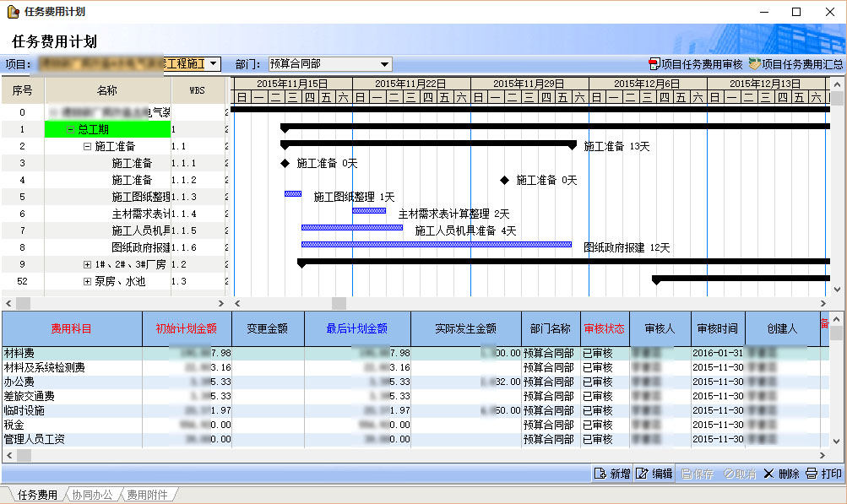Click the app icon in the title bar
The image size is (847, 504).
click(x=13, y=12)
